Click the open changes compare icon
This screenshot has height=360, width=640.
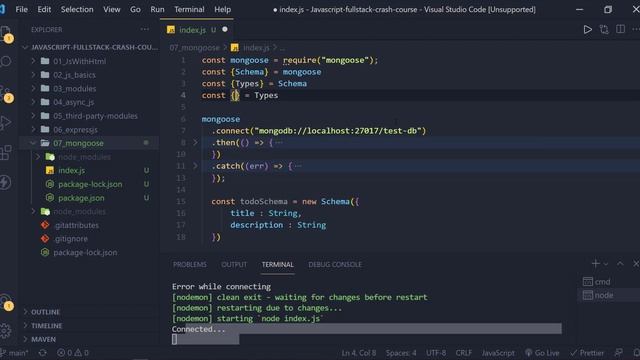604,29
